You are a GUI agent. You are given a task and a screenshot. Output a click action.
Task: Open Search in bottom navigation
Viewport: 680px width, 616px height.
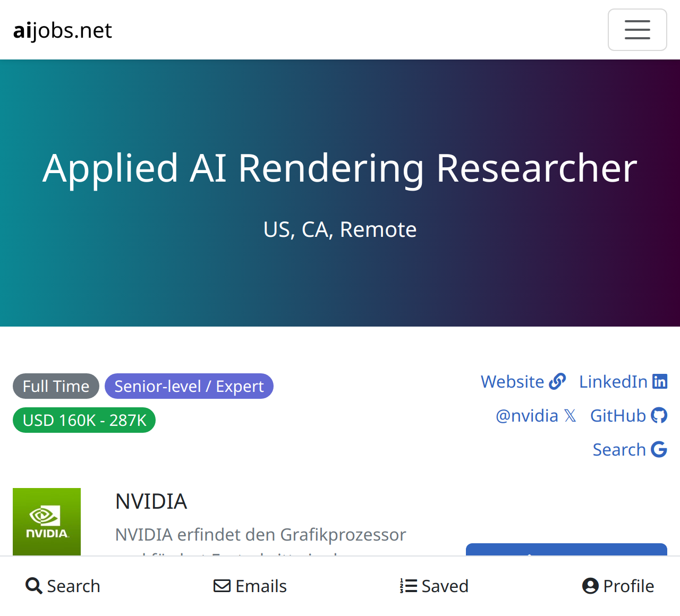pyautogui.click(x=63, y=586)
